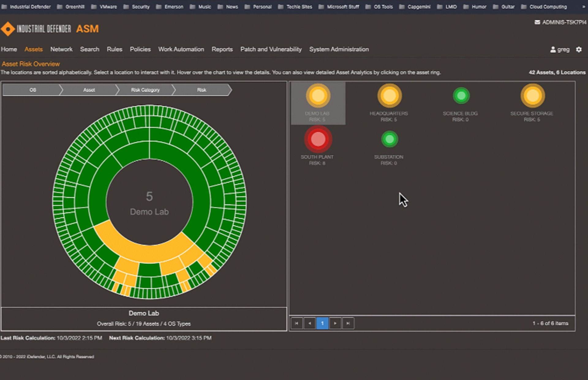Click the mail envelope icon
The width and height of the screenshot is (588, 380).
537,22
